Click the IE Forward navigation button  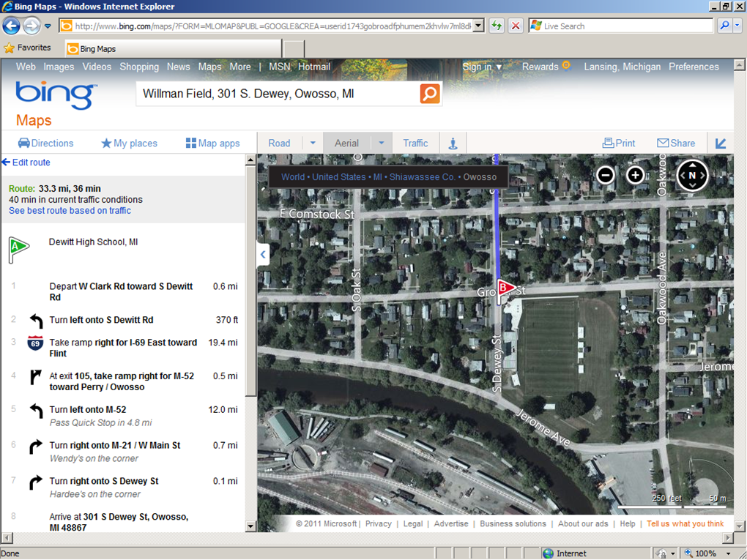[x=31, y=26]
